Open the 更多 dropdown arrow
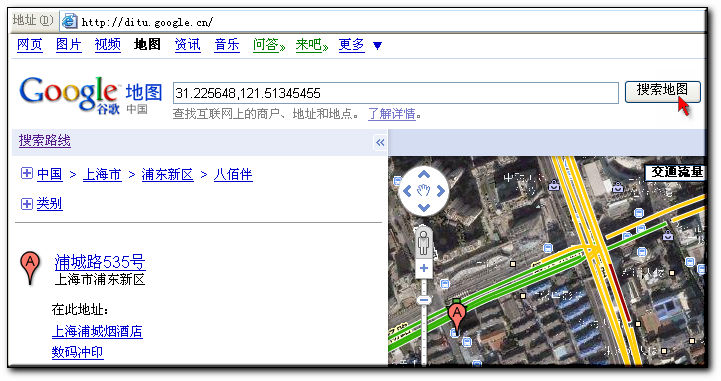This screenshot has height=381, width=721. [378, 45]
